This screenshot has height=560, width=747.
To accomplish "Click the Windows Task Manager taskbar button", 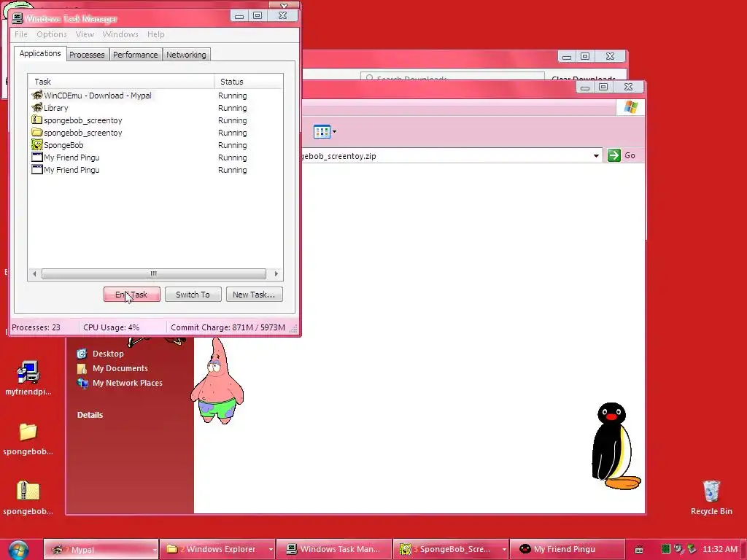I will (333, 549).
